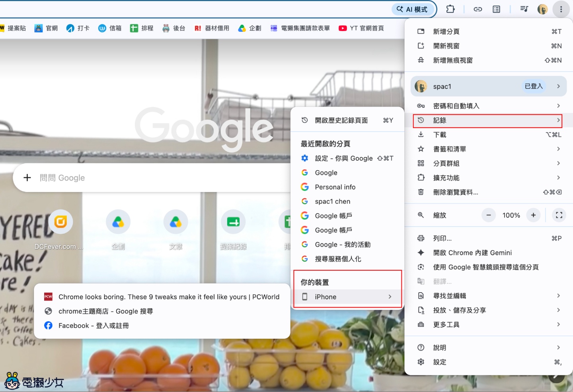Open the 提案貼 bookmark
573x392 pixels.
click(13, 28)
